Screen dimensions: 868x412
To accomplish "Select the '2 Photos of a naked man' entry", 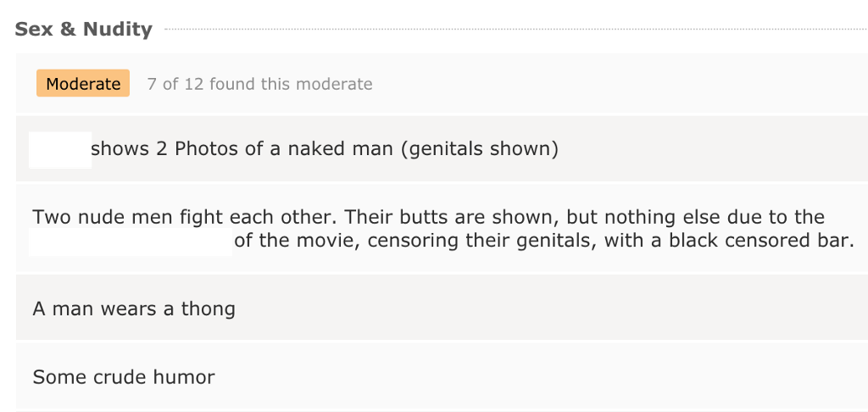I will (442, 149).
